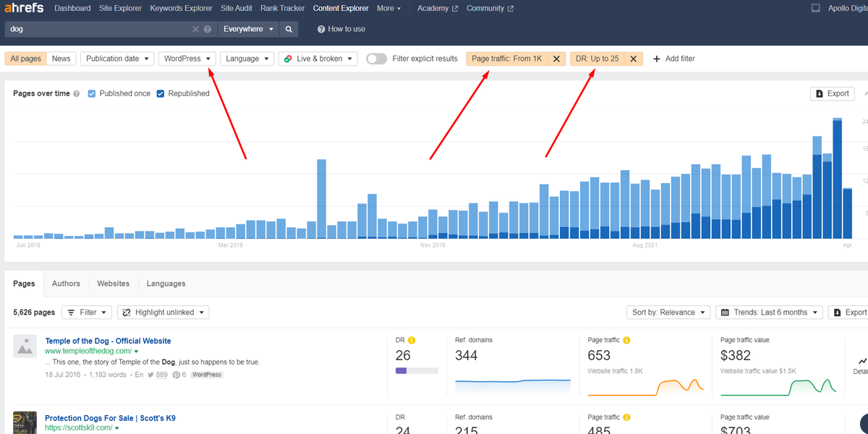Open Keywords Explorer
This screenshot has width=868, height=434.
pos(181,9)
